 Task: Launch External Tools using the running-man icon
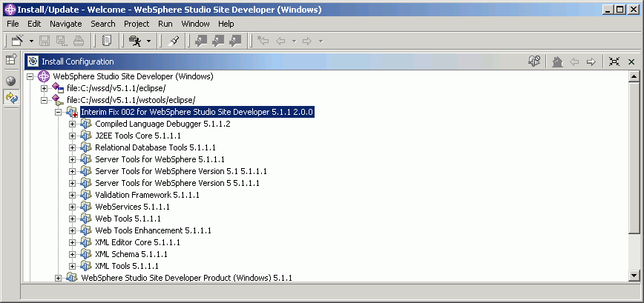tap(135, 41)
